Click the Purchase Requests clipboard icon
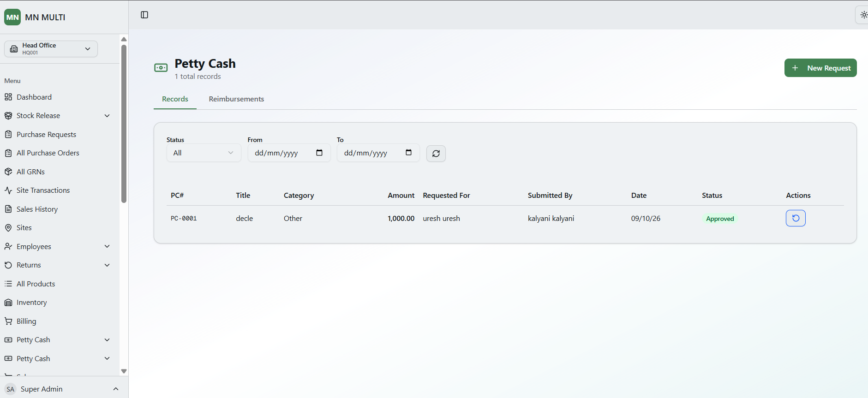 tap(8, 134)
